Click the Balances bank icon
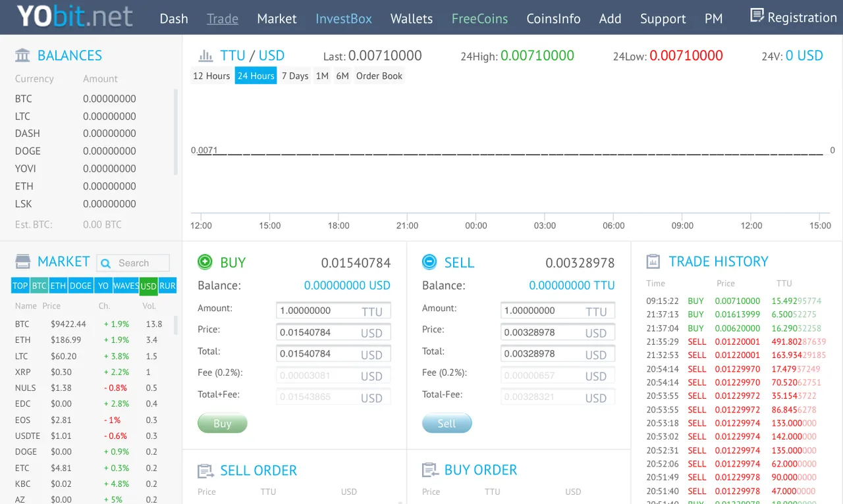Viewport: 843px width, 504px height. 22,55
